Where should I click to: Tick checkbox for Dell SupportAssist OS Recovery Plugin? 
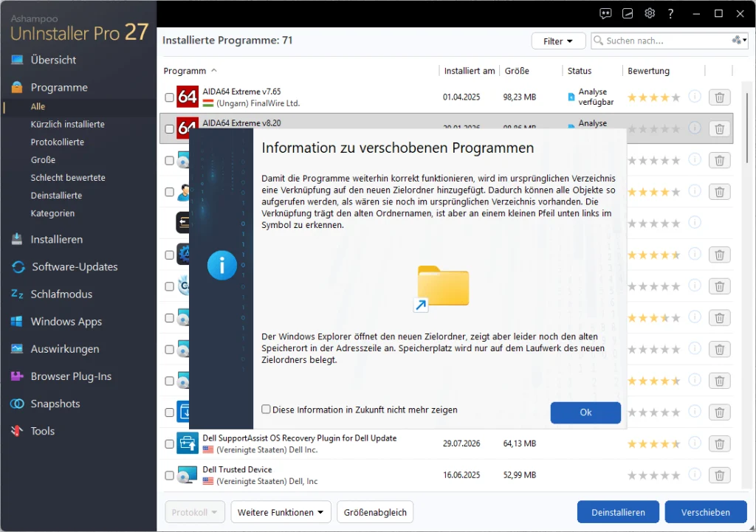(x=169, y=443)
